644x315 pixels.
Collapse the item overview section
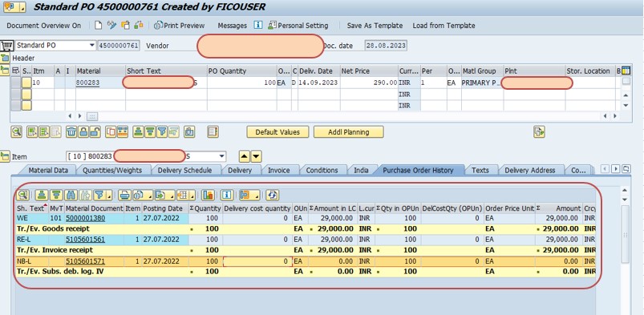click(x=5, y=70)
